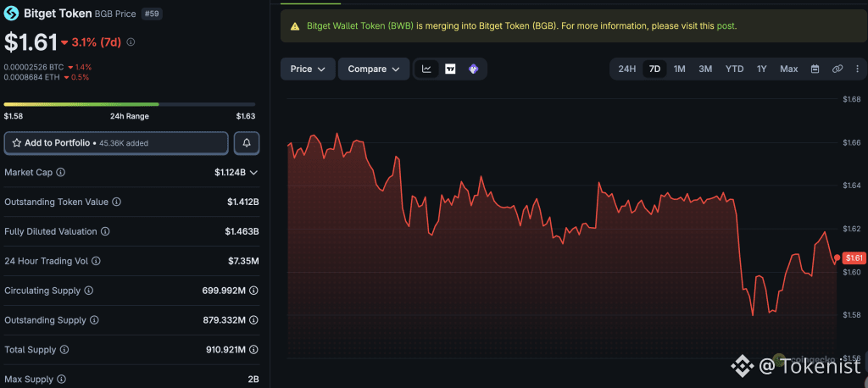Click the $1.61 current price tag on chart
The image size is (868, 388).
[854, 258]
